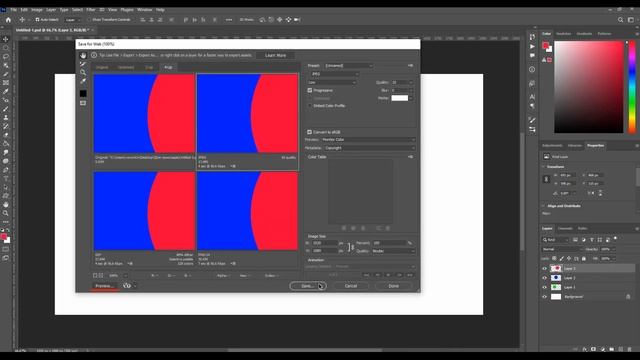Screen dimensions: 640x360
Task: Switch to the Optimized tab
Action: [126, 67]
